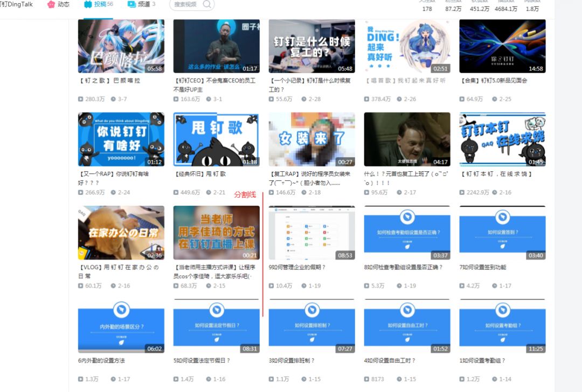Click play count 449.6万
This screenshot has width=582, height=392.
pyautogui.click(x=190, y=192)
